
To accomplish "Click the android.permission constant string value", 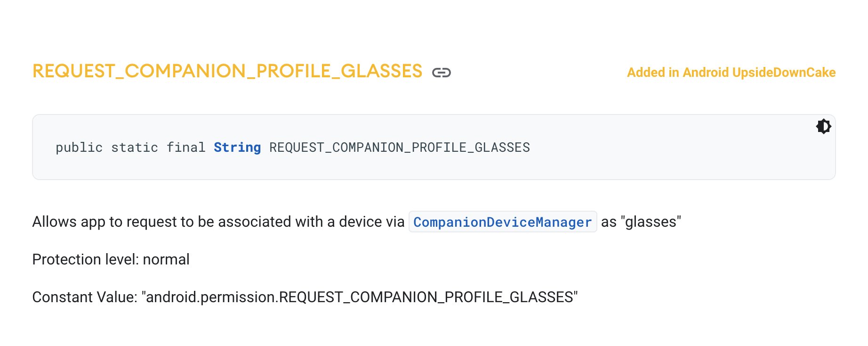I will 360,297.
